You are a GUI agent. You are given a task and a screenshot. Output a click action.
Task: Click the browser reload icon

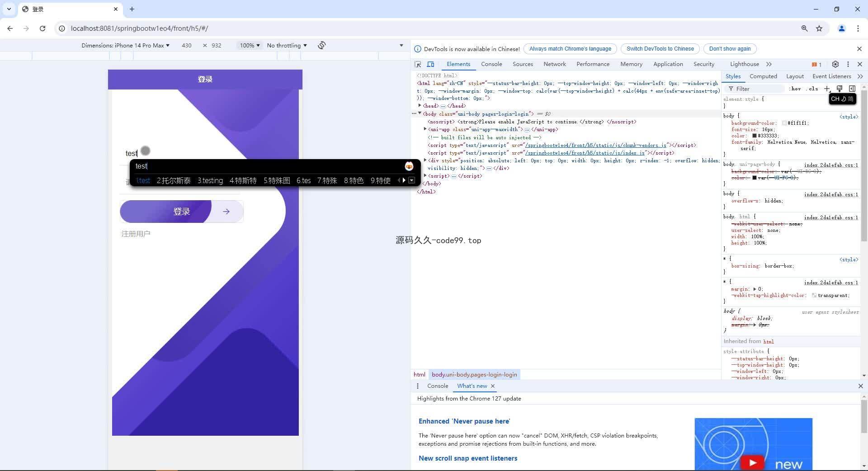[42, 28]
